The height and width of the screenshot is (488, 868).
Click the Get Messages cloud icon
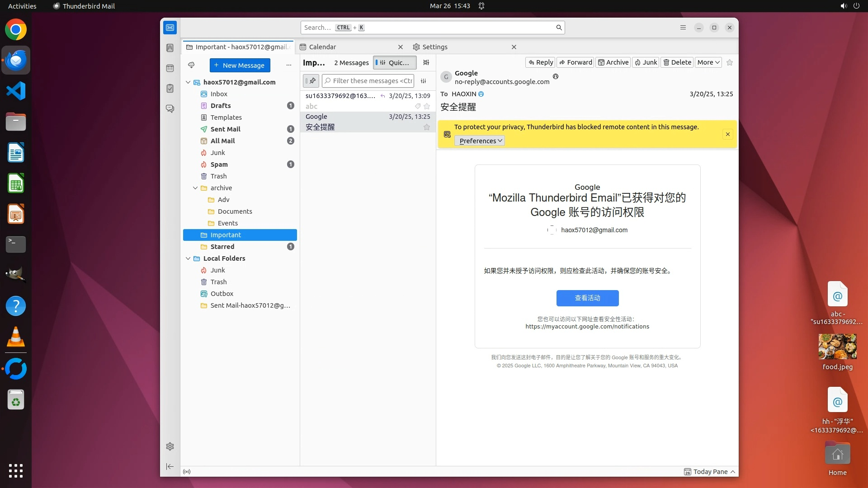click(191, 65)
